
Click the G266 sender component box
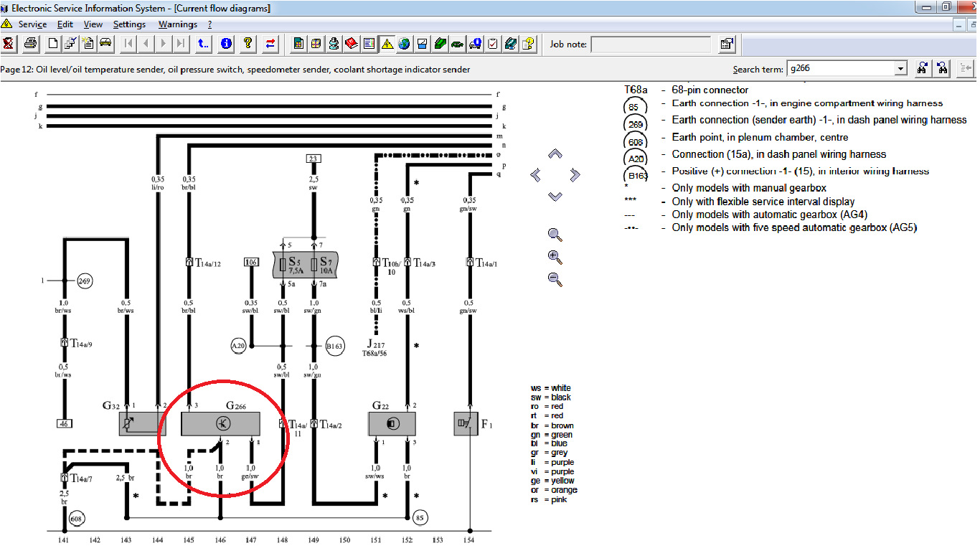click(x=220, y=424)
